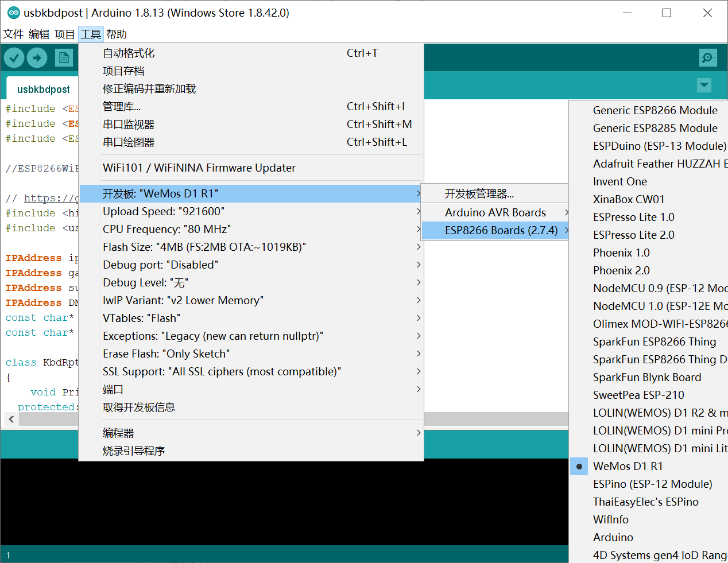
Task: Expand the Erase Flash submenu
Action: tap(251, 354)
